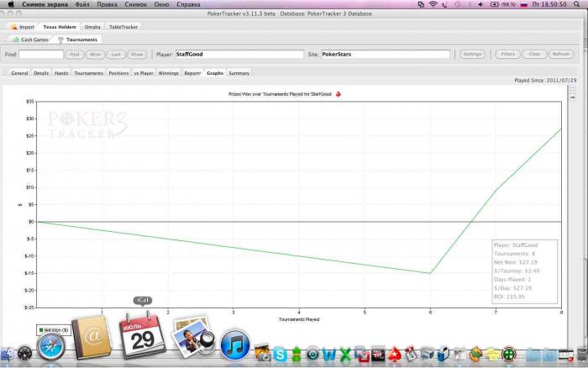Click the Refresh button
This screenshot has height=368, width=588.
[x=561, y=55]
